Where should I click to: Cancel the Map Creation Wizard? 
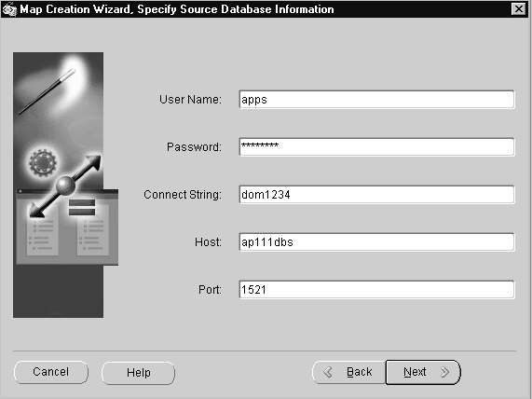pos(51,372)
